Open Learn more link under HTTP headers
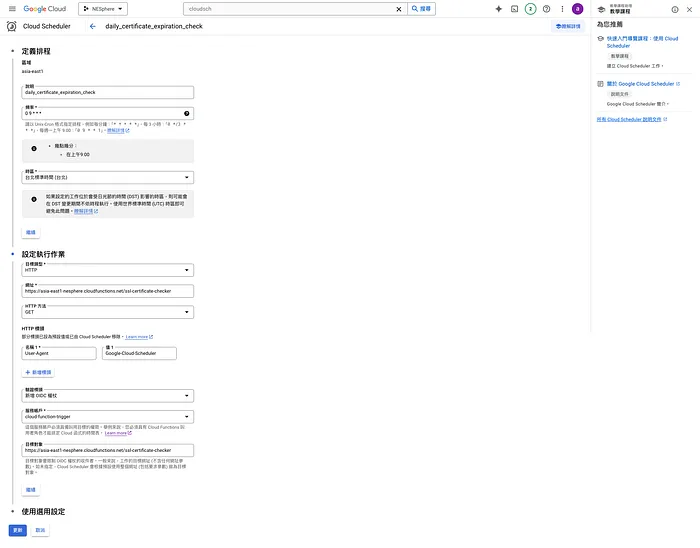 (139, 337)
